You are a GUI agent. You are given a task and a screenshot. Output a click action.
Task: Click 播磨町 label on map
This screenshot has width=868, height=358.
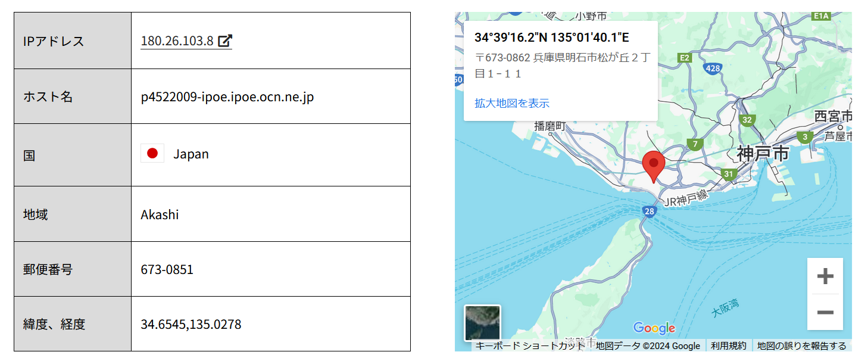[x=549, y=126]
